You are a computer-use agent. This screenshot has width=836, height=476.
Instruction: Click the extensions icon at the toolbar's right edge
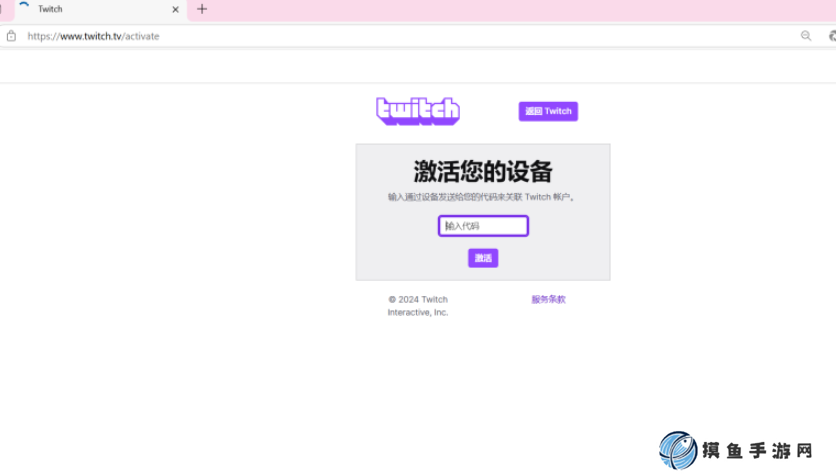click(831, 36)
